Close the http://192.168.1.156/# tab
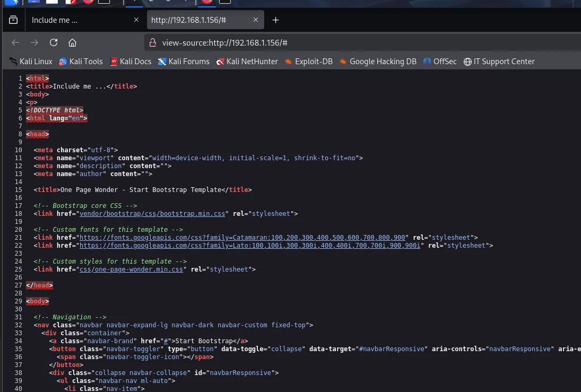This screenshot has width=581, height=392. (256, 20)
